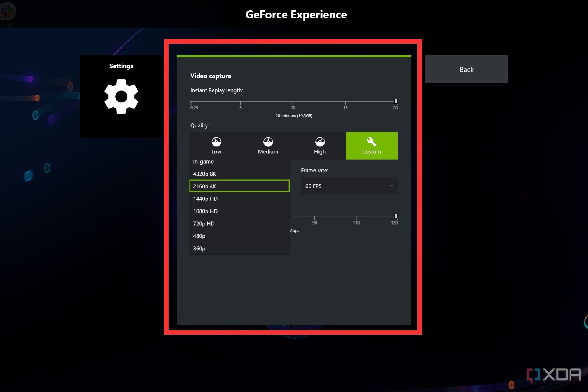Click the Back button
The image size is (588, 392).
(x=466, y=69)
